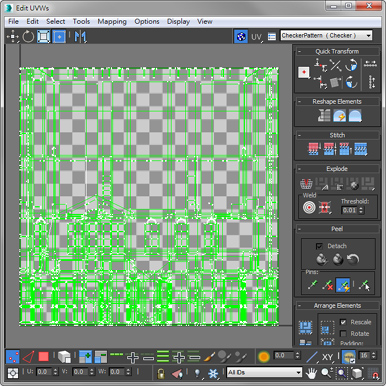Click the Relax Until Flat icon
This screenshot has height=386, width=386.
point(340,116)
